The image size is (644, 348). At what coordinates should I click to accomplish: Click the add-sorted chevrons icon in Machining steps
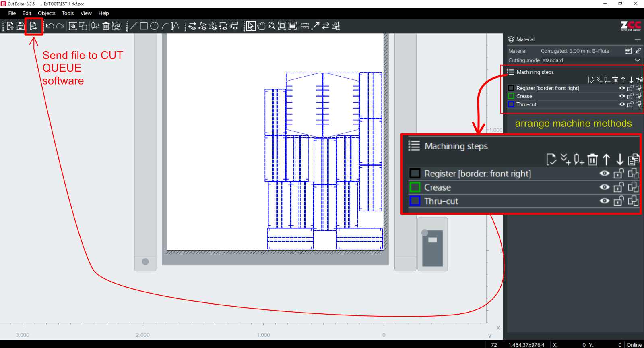click(x=599, y=80)
